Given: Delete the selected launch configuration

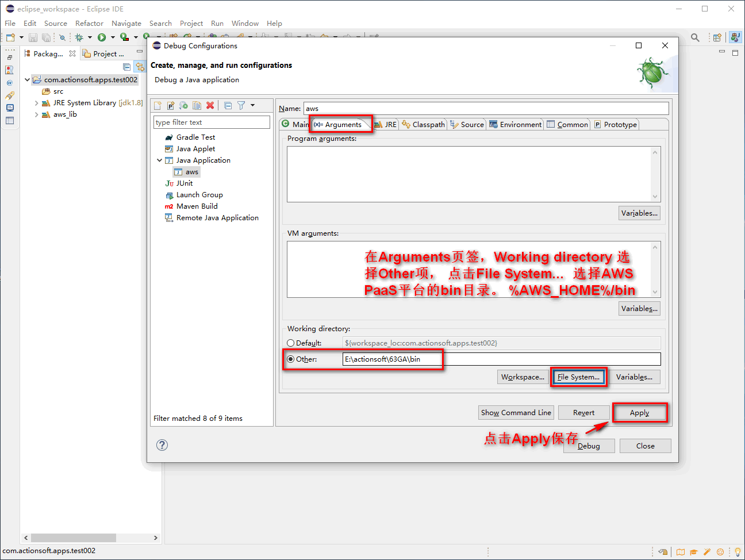Looking at the screenshot, I should click(210, 106).
